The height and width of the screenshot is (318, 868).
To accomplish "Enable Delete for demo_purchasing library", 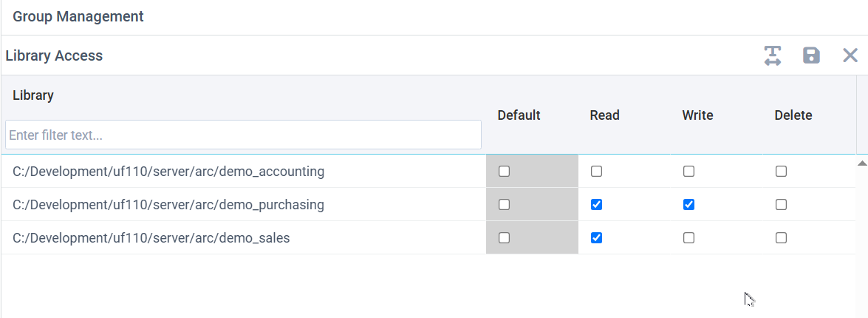I will tap(781, 205).
